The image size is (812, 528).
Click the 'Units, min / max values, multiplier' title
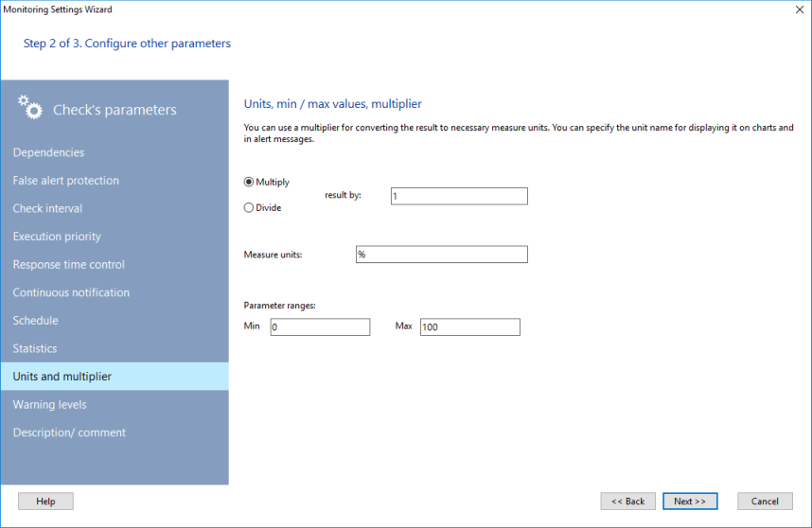click(x=332, y=104)
